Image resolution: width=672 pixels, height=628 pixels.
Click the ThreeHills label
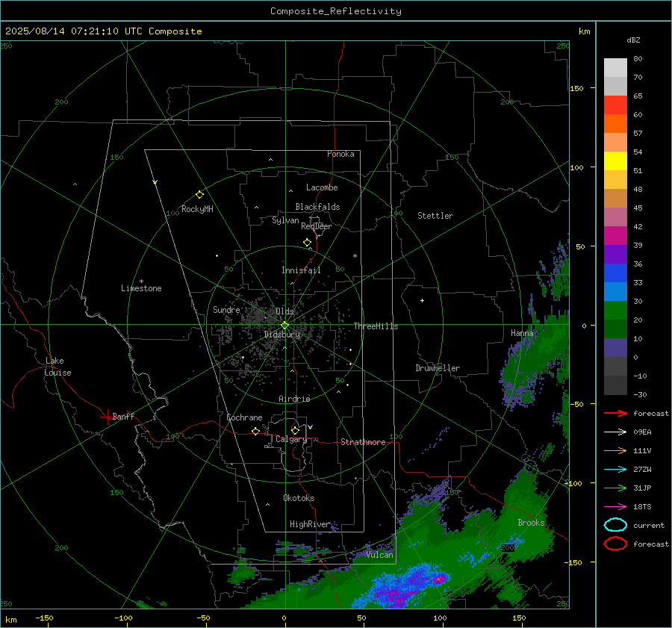376,326
